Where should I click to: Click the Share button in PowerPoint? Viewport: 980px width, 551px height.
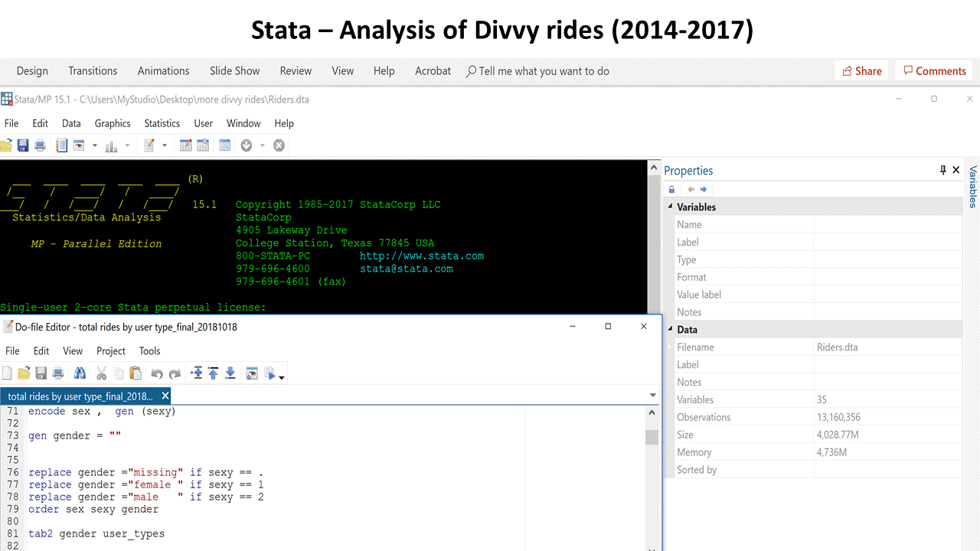[861, 70]
